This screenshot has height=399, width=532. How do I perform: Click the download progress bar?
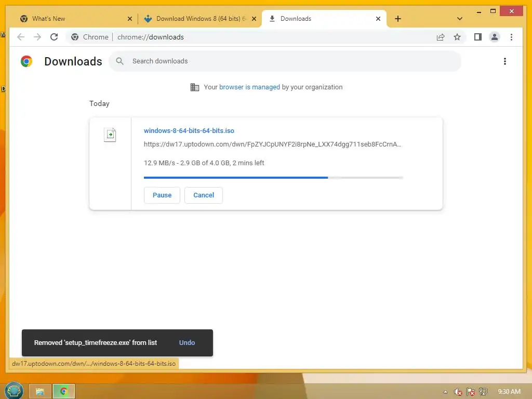coord(273,178)
